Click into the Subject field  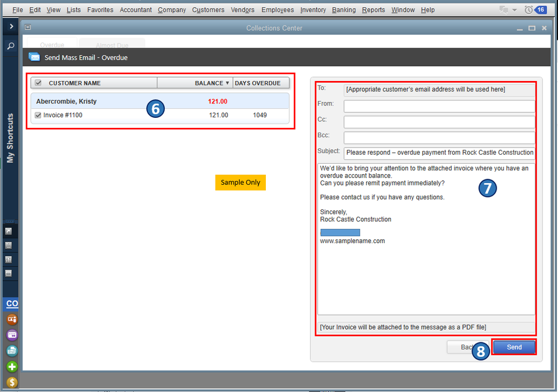tap(439, 153)
